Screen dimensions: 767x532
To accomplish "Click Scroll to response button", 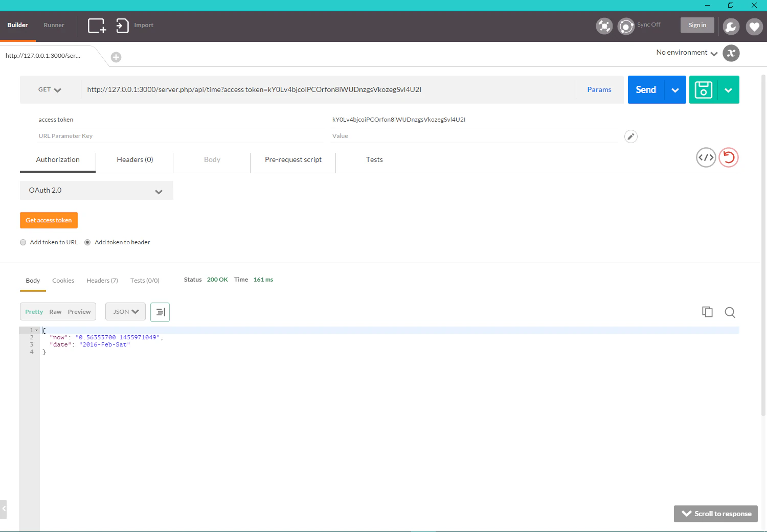I will point(716,514).
